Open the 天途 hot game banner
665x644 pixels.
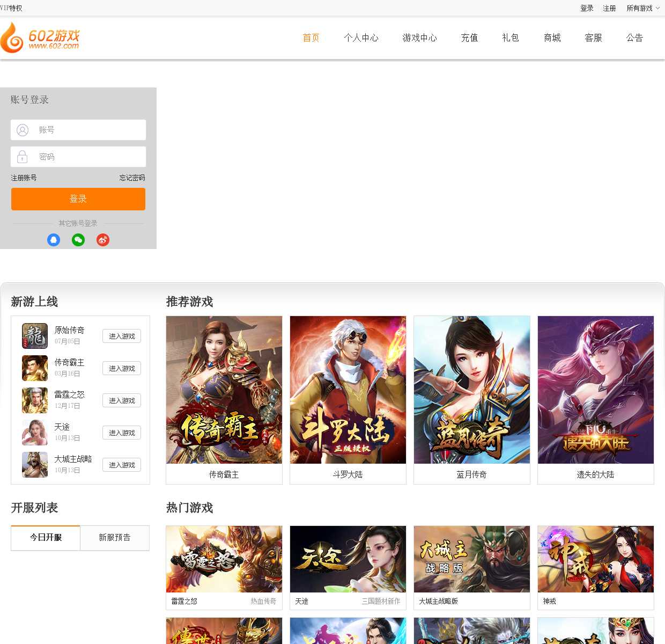[348, 559]
